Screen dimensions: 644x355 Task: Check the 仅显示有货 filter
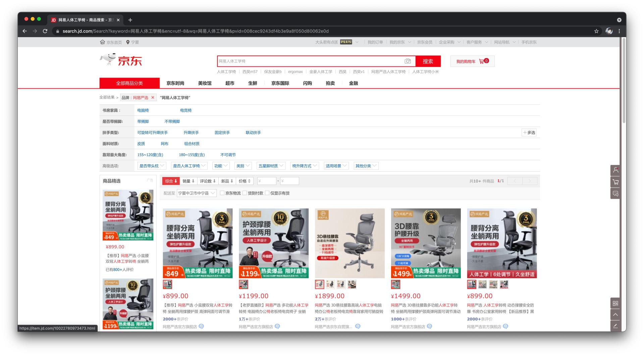(267, 193)
